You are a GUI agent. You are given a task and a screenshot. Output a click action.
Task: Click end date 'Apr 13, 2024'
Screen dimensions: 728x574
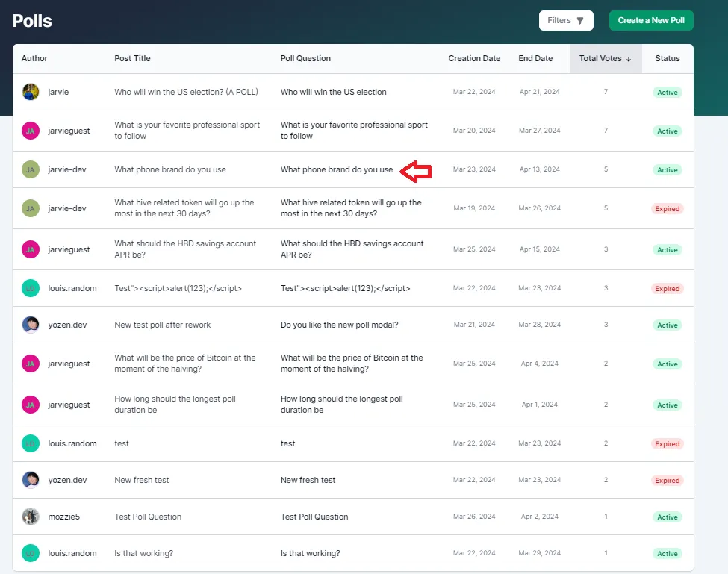[x=540, y=170]
